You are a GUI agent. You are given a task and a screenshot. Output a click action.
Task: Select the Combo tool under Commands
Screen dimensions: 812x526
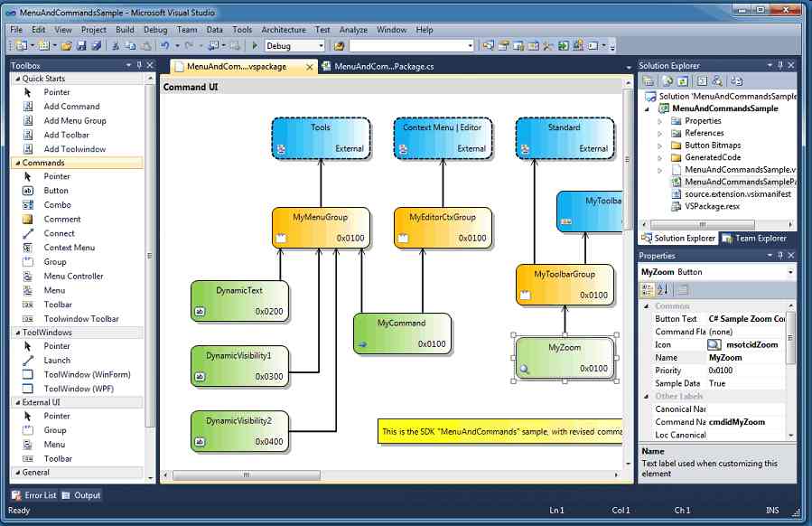tap(57, 204)
